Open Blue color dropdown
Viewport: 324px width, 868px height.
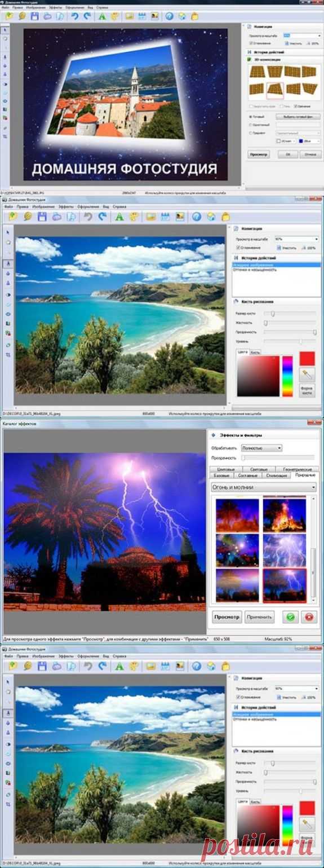309,140
